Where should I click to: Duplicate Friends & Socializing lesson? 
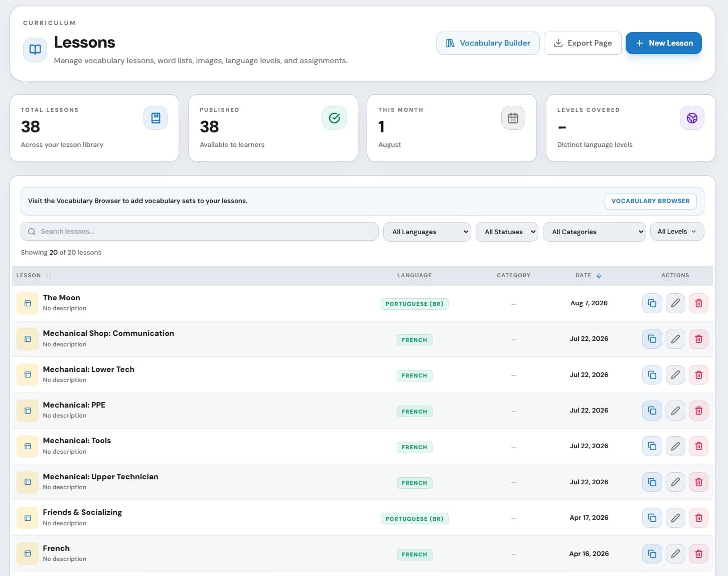pos(652,518)
